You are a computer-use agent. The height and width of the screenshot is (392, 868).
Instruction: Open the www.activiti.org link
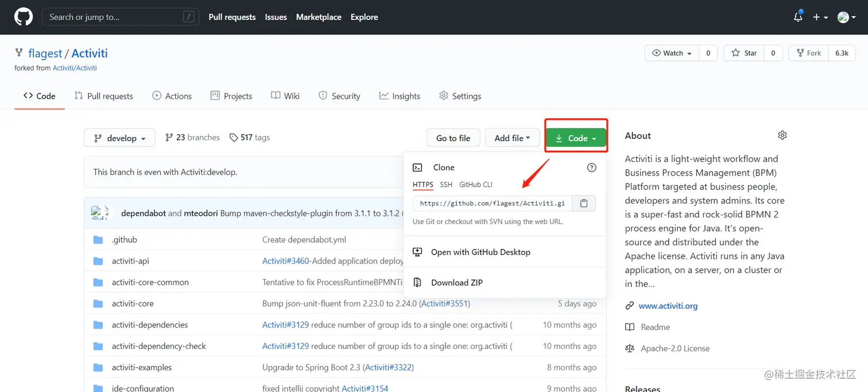pyautogui.click(x=668, y=306)
